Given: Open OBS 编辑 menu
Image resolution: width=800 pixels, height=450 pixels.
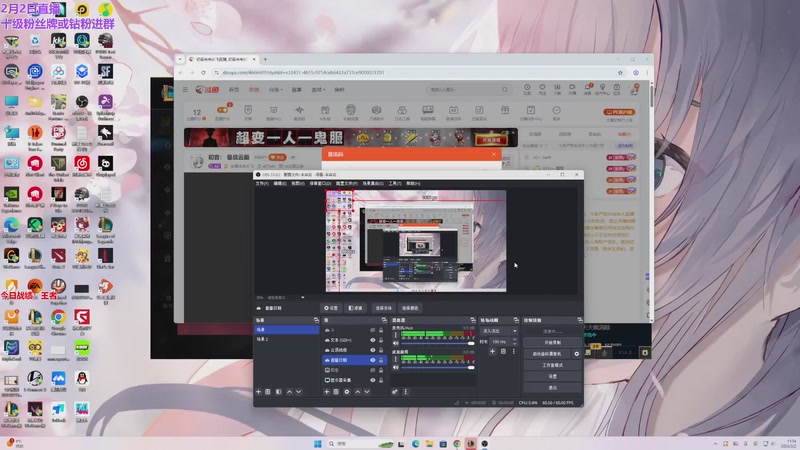Looking at the screenshot, I should coord(280,183).
